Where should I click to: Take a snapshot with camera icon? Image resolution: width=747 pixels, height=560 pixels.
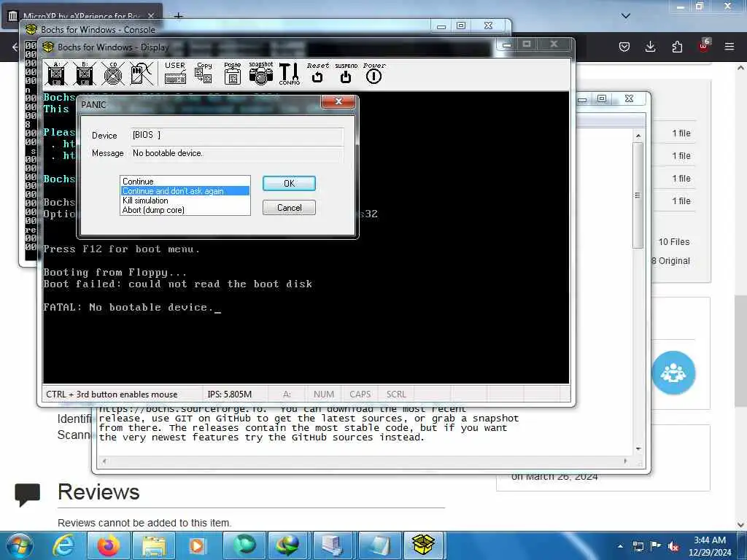[x=261, y=74]
